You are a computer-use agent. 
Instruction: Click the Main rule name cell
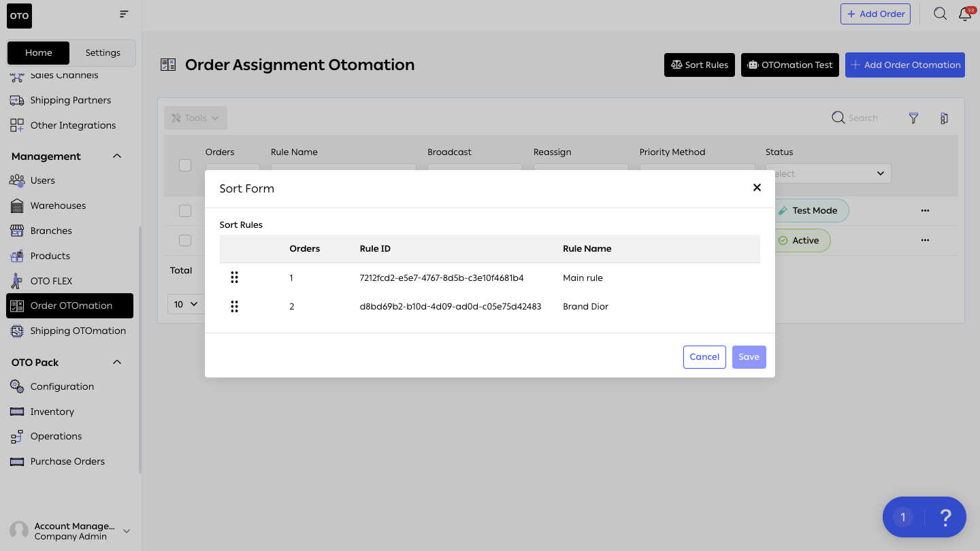click(x=583, y=278)
